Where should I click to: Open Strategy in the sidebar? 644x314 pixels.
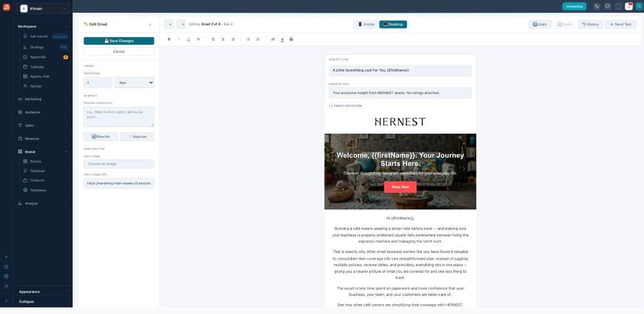45,47
